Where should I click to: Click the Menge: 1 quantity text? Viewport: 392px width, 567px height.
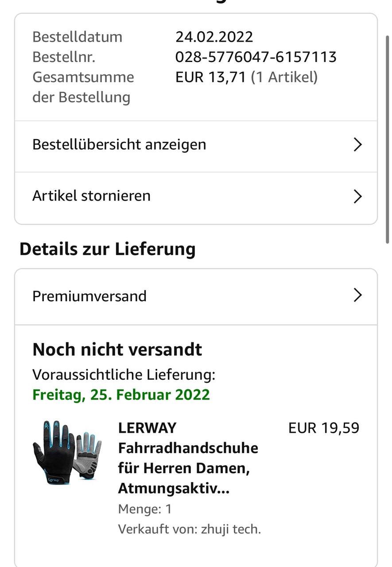coord(144,509)
